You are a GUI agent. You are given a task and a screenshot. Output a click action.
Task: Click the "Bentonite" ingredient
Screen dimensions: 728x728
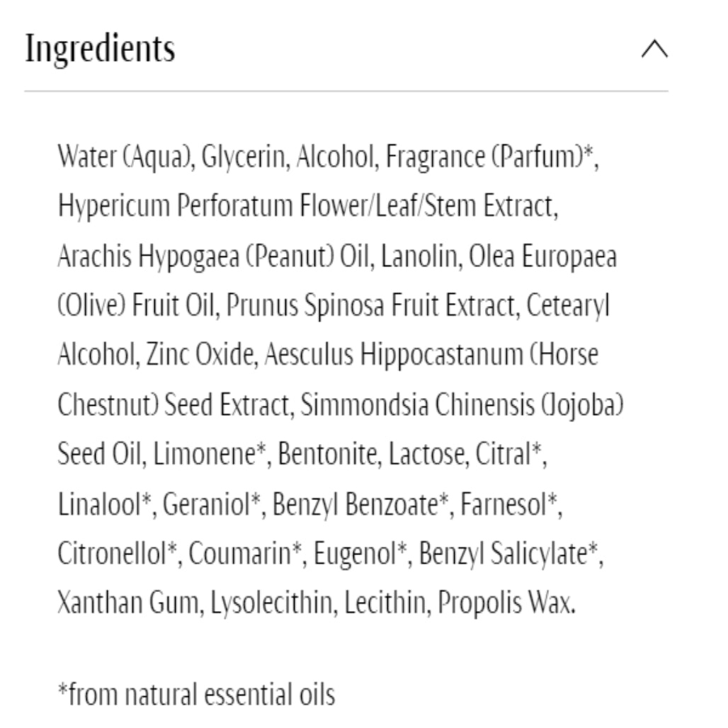point(328,455)
